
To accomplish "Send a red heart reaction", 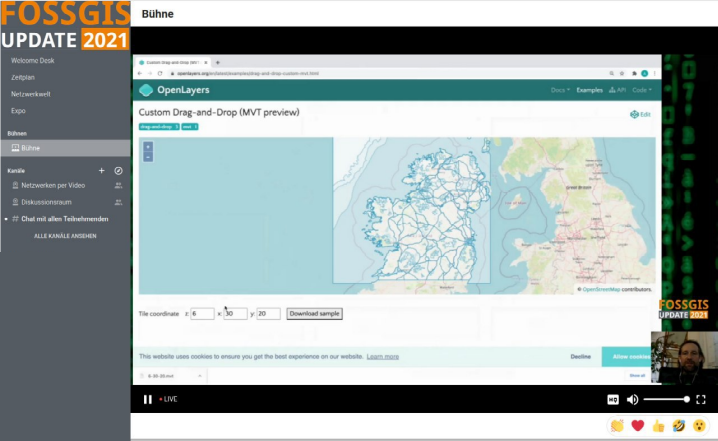I will point(638,426).
